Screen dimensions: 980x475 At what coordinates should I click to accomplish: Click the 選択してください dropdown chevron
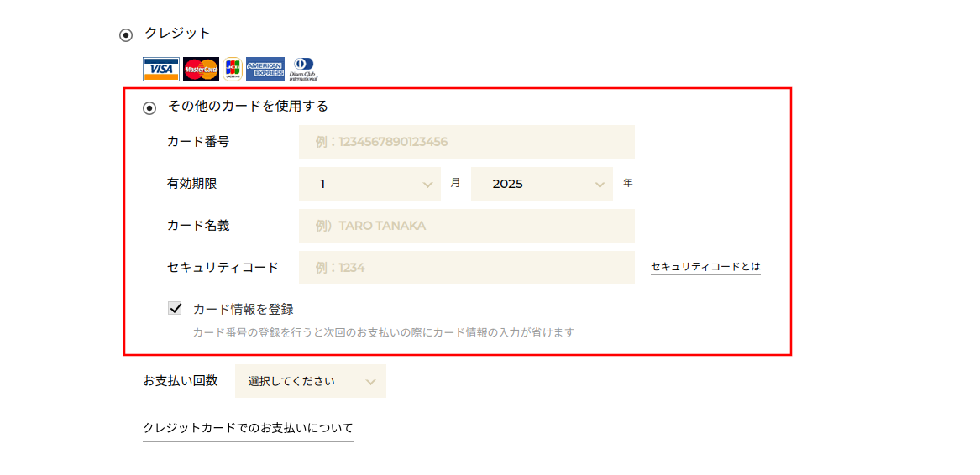[x=371, y=382]
